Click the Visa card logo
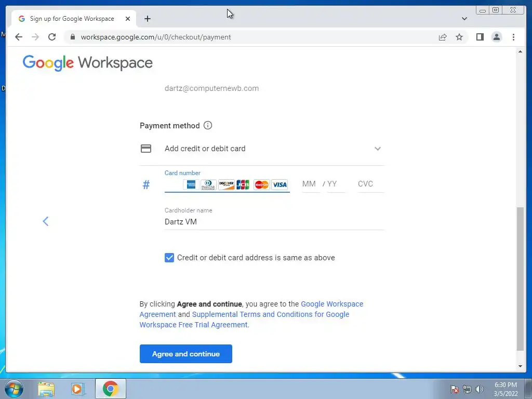 tap(280, 184)
